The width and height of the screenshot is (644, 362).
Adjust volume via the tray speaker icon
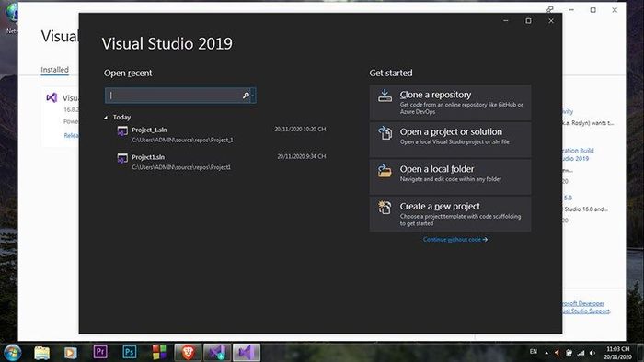coord(592,353)
